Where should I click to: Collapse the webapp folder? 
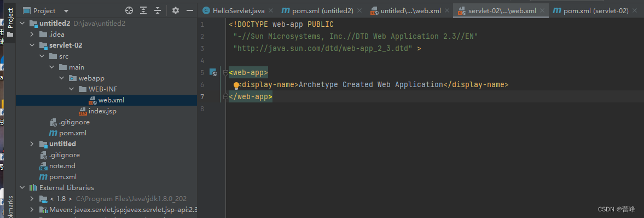point(62,78)
